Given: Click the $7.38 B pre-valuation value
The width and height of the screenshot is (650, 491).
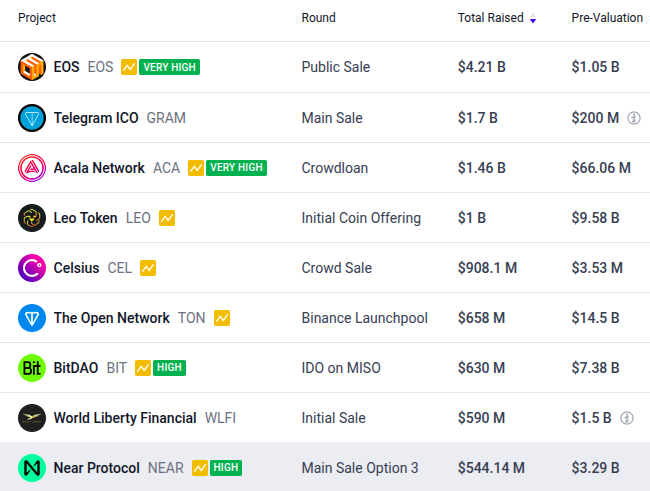Looking at the screenshot, I should 596,368.
